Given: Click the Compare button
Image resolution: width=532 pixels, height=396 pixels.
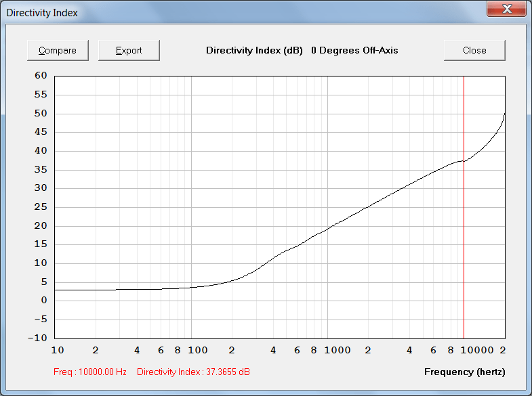Looking at the screenshot, I should click(58, 51).
